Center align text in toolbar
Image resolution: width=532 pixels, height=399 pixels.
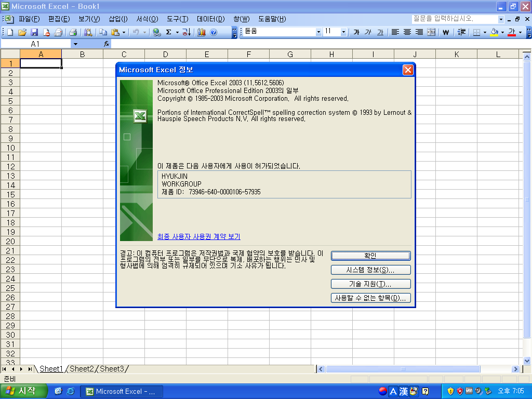click(x=407, y=32)
